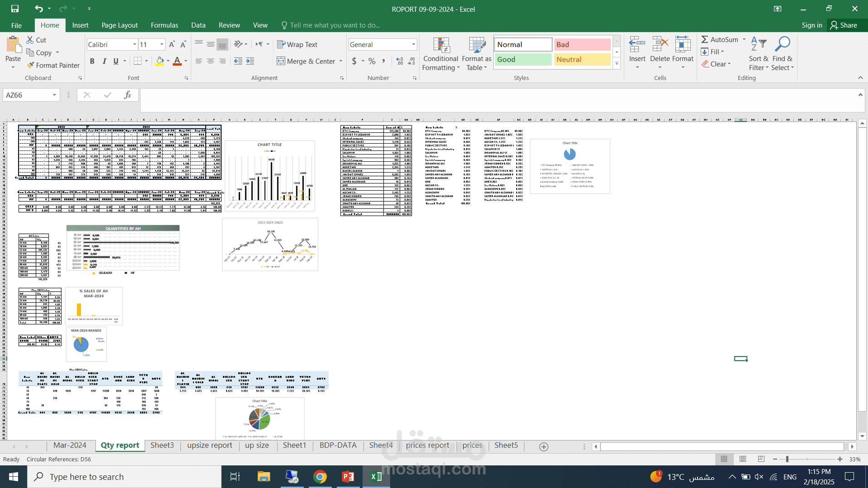Align text to the left

point(199,61)
